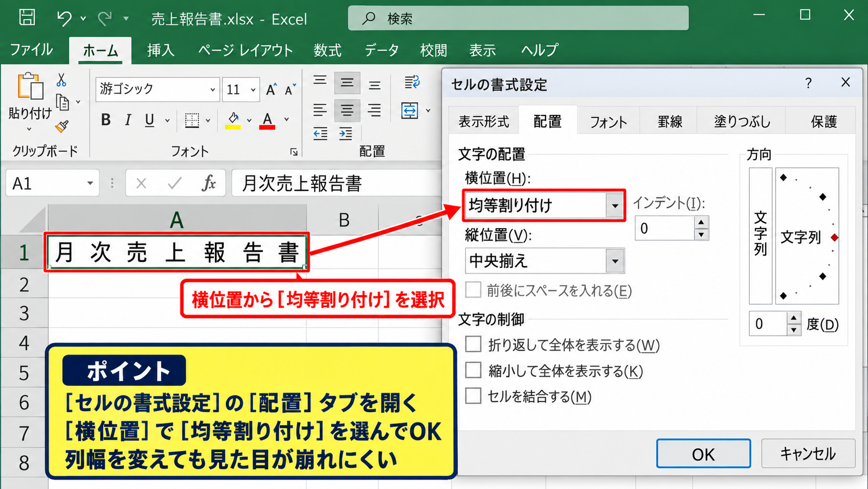Click the 検索 search box

click(518, 18)
